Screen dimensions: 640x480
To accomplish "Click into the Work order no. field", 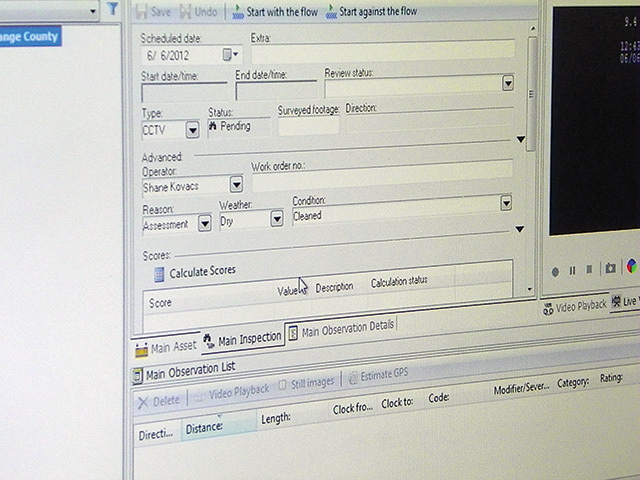I will click(380, 182).
